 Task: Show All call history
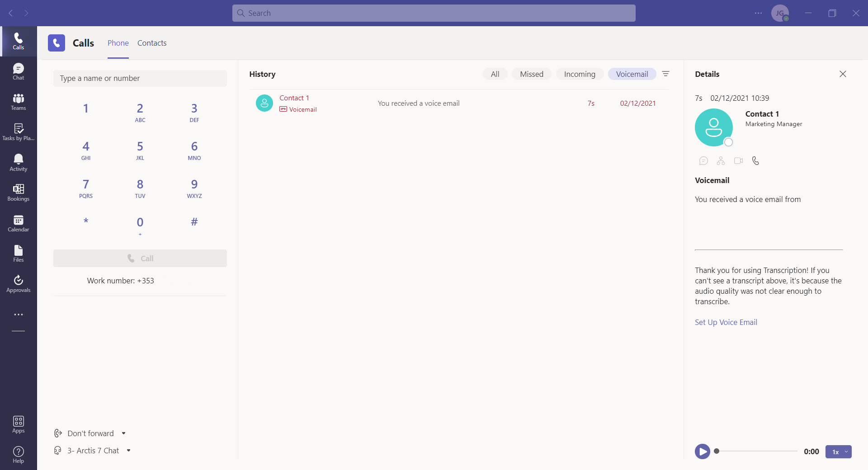tap(495, 74)
